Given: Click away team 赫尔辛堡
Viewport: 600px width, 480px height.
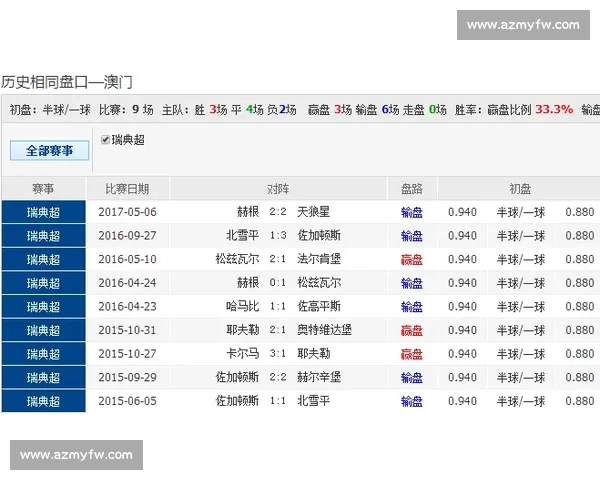Looking at the screenshot, I should pyautogui.click(x=319, y=377).
